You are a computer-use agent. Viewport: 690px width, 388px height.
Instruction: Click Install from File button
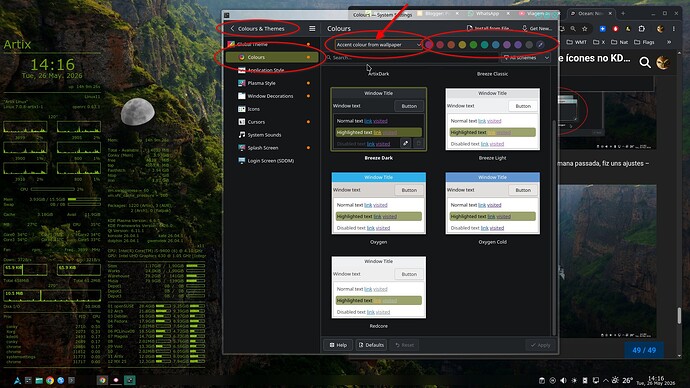pyautogui.click(x=488, y=29)
